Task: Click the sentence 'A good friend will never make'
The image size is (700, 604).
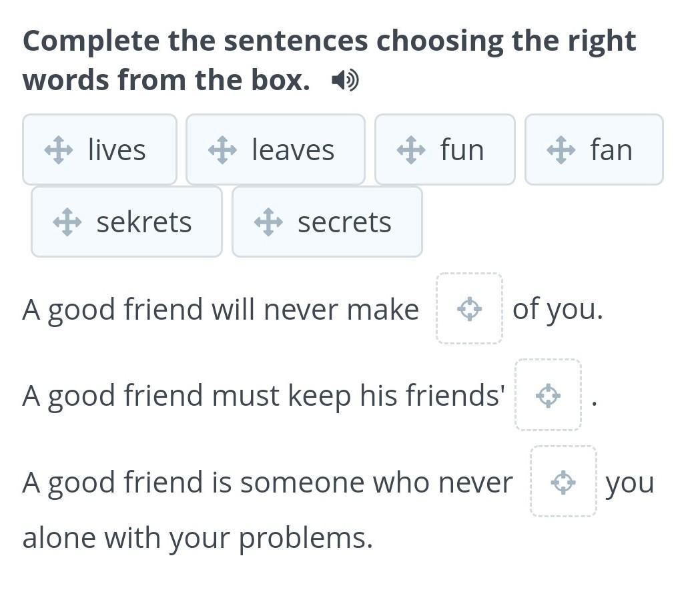Action: click(220, 310)
